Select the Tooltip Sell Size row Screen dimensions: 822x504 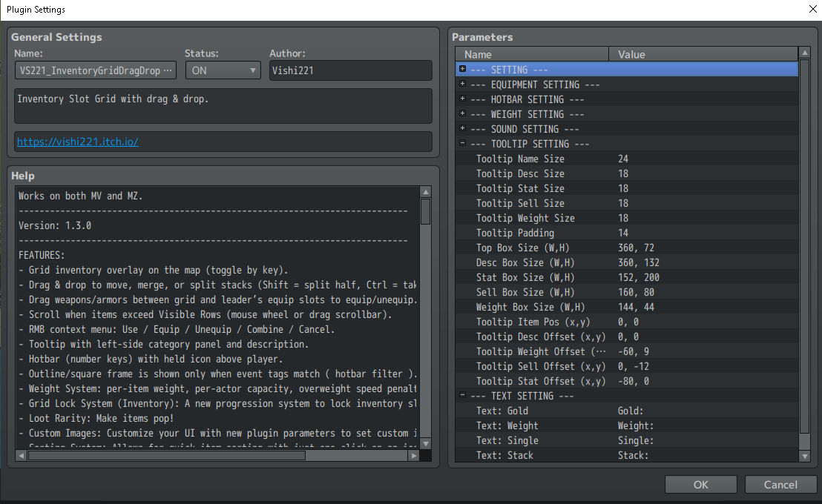(626, 203)
